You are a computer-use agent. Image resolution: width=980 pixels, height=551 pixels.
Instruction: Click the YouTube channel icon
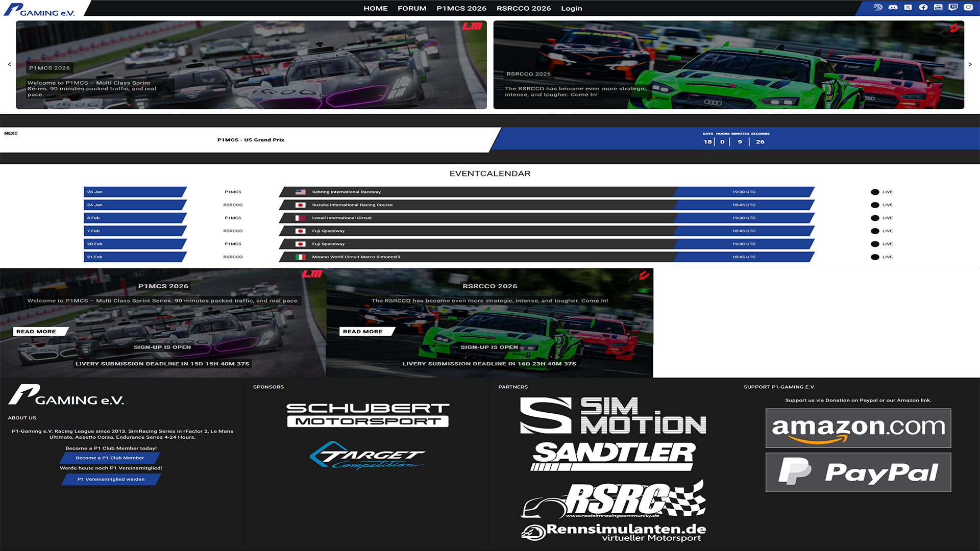click(x=938, y=8)
